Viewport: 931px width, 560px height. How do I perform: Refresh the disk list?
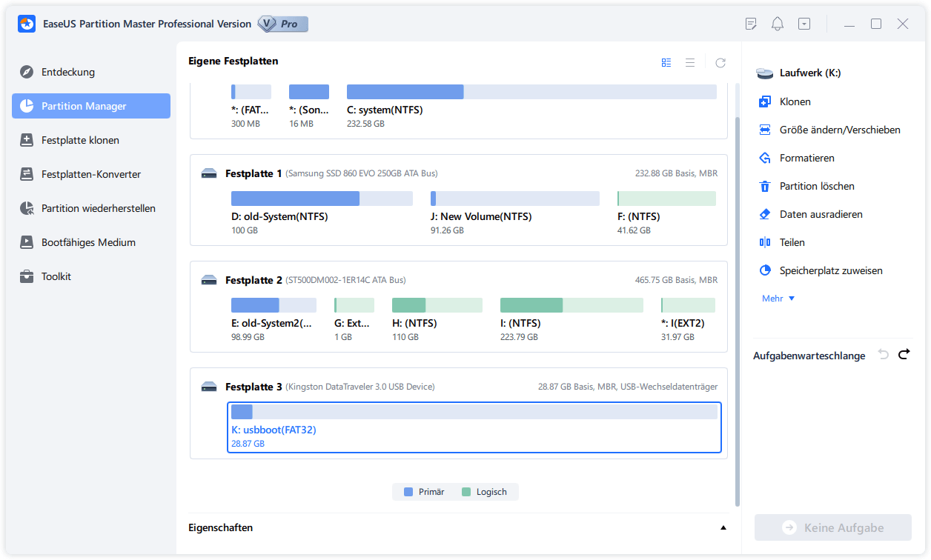click(x=720, y=63)
